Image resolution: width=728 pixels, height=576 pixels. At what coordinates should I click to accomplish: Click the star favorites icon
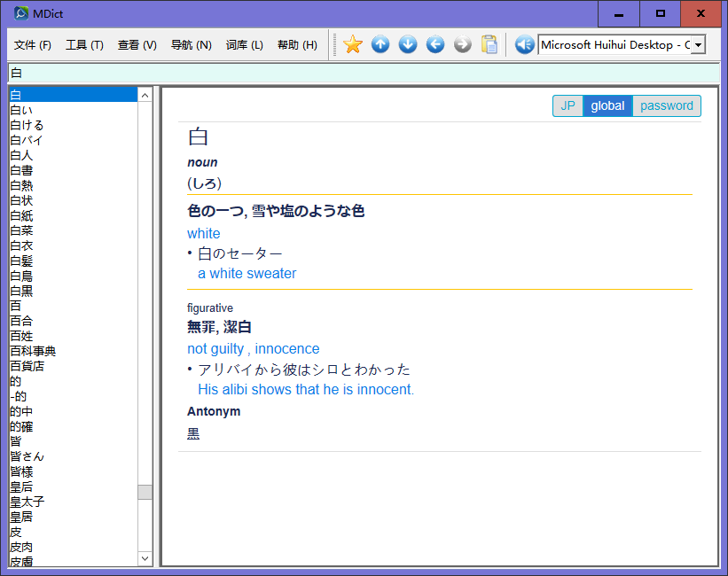click(x=353, y=44)
